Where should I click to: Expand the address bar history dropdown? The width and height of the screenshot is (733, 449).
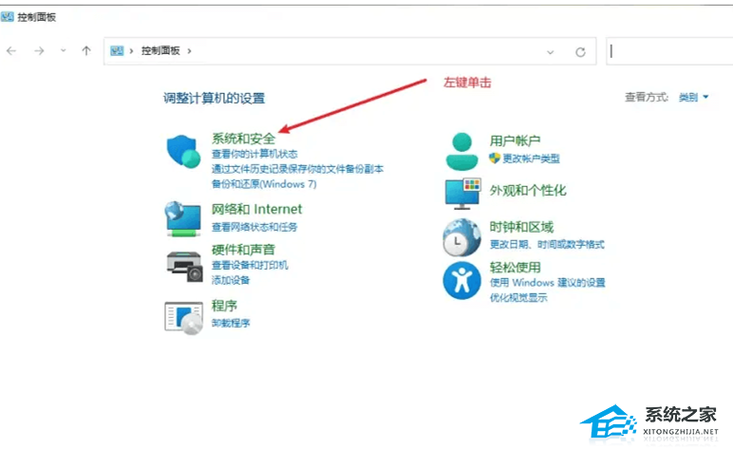pos(550,52)
